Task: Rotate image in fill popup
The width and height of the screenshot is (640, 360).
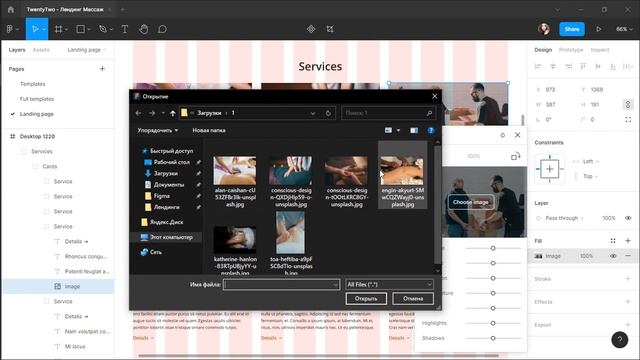Action: pos(515,156)
